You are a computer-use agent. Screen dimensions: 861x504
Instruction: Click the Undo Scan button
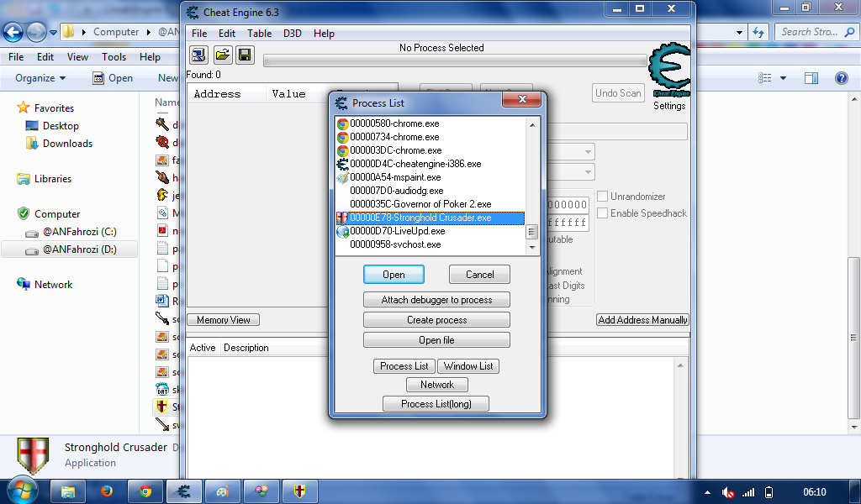(x=618, y=93)
